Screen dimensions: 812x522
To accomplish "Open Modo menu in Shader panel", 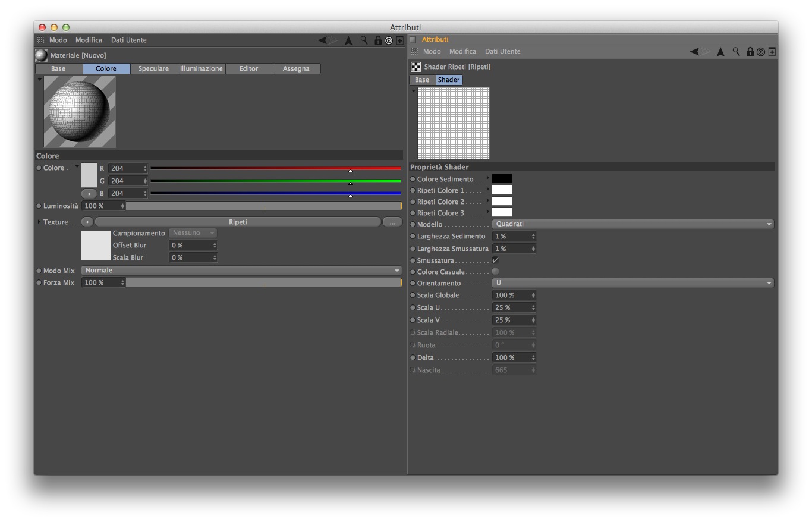I will (x=432, y=52).
